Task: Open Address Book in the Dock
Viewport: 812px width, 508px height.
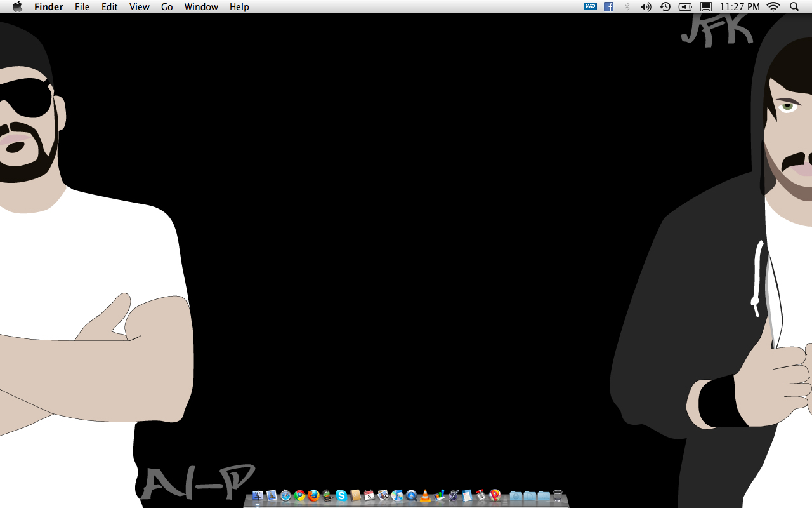Action: point(355,495)
